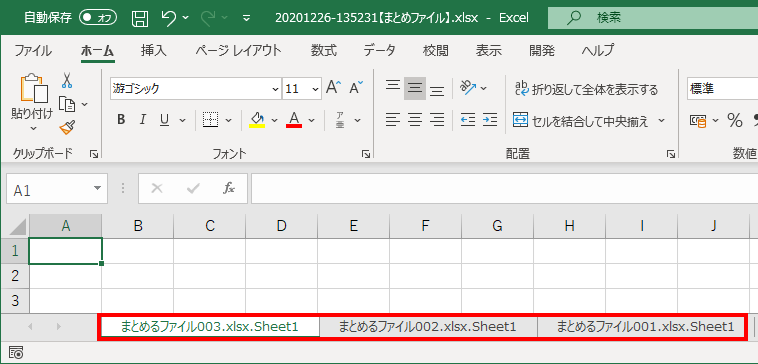Image resolution: width=758 pixels, height=364 pixels.
Task: Click the accounting currency format icon
Action: (x=698, y=120)
